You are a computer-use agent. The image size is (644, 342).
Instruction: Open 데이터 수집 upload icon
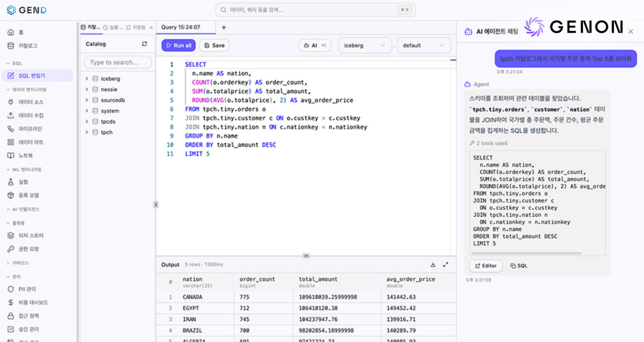[10, 115]
